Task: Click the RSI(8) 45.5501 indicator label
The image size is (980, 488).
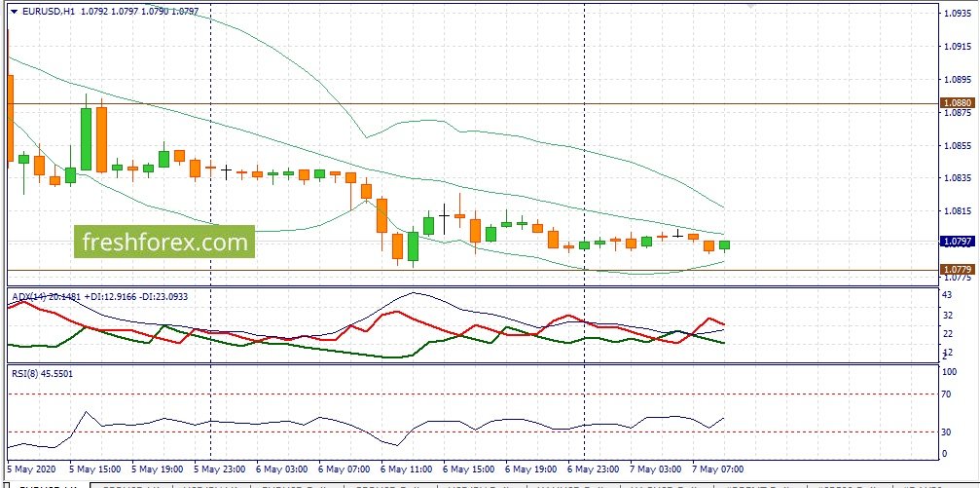Action: tap(42, 373)
